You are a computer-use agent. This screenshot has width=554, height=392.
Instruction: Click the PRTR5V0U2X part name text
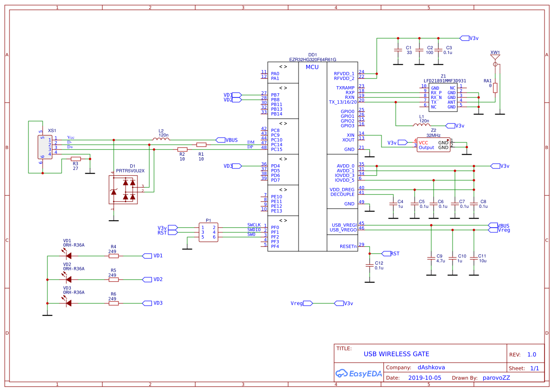(x=130, y=171)
